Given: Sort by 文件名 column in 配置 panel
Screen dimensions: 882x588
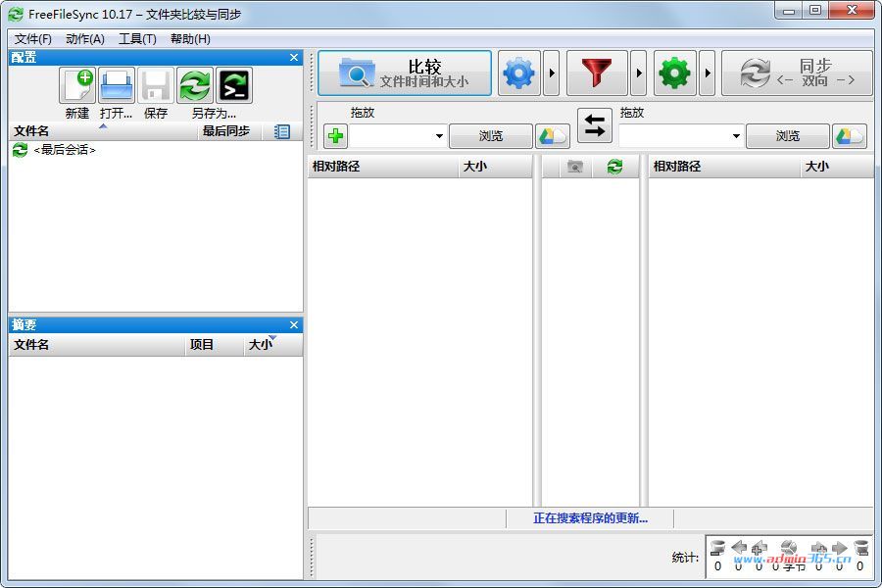Looking at the screenshot, I should [x=104, y=131].
